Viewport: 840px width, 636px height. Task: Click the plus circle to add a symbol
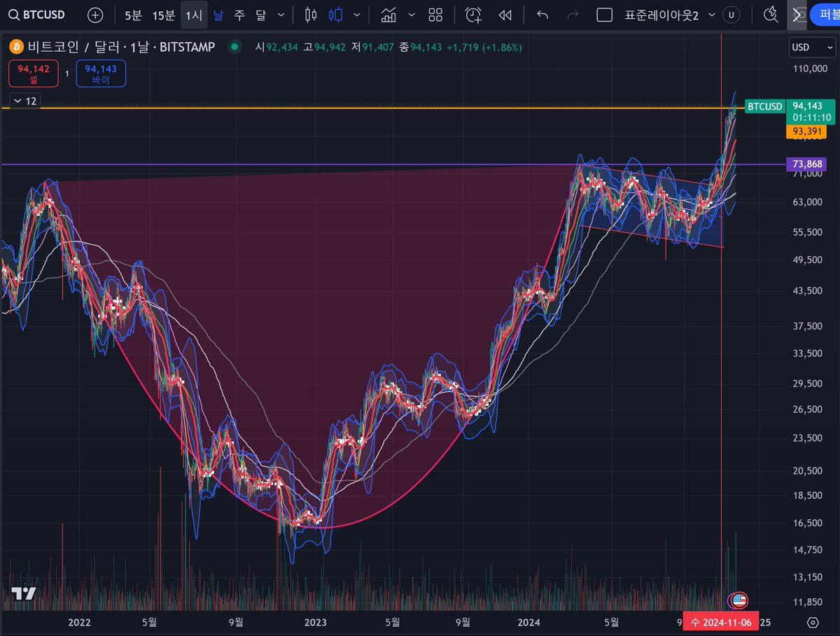point(95,15)
